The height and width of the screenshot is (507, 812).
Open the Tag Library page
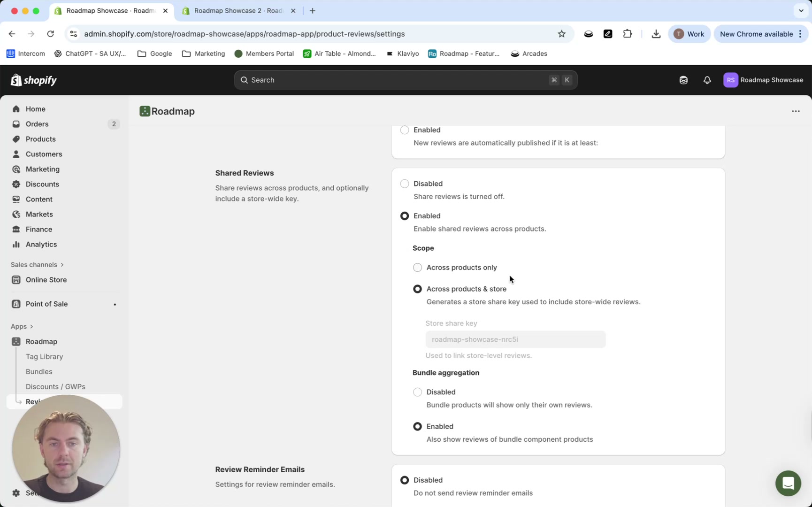44,356
